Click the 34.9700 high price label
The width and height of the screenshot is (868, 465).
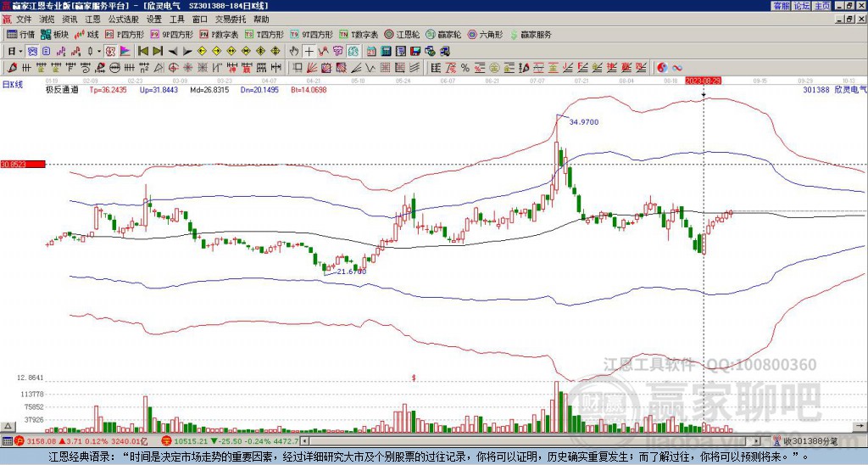584,122
